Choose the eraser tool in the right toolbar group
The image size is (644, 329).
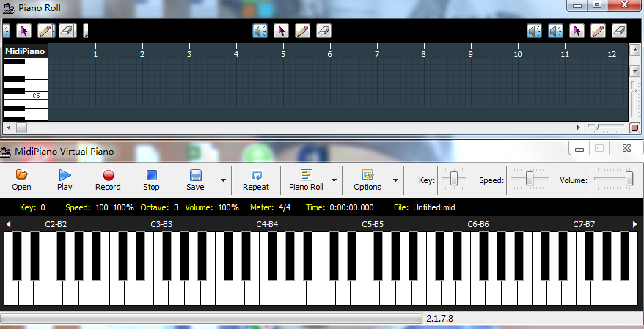pos(619,31)
